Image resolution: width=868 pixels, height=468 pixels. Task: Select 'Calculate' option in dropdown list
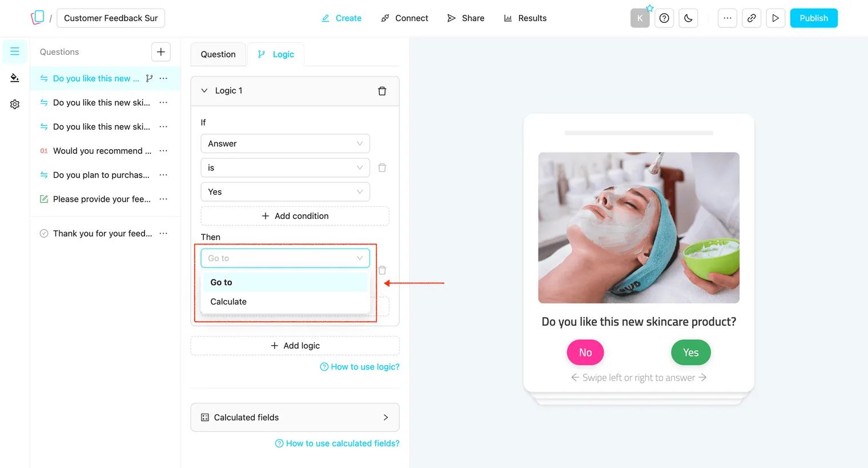[285, 302]
